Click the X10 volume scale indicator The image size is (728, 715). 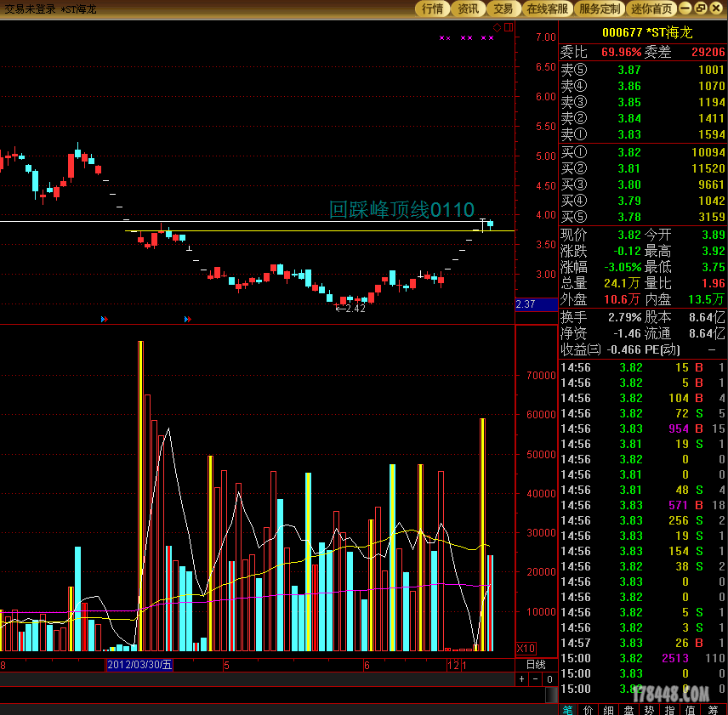pos(526,649)
